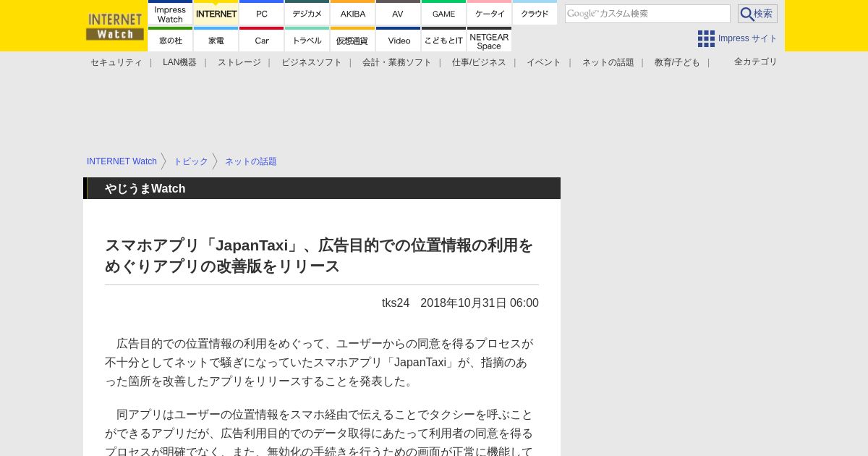Open the PC Watch tab
This screenshot has height=456, width=868.
point(262,12)
